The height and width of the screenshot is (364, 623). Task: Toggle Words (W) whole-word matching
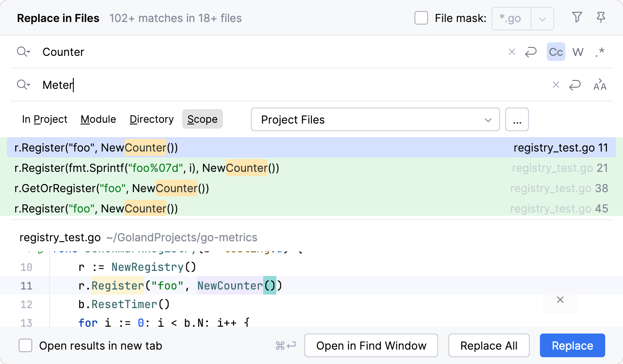point(578,52)
